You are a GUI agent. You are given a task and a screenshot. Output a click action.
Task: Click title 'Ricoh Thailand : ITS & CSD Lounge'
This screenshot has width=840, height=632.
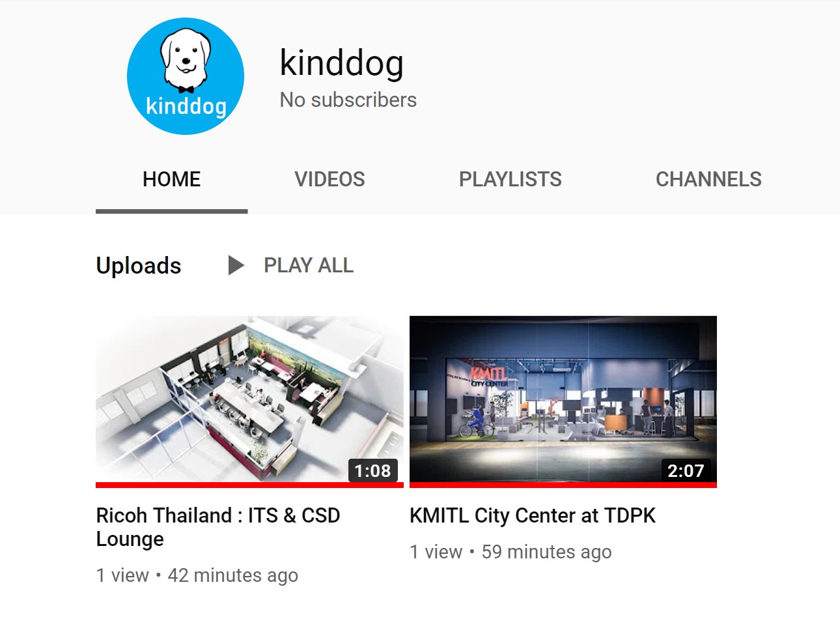click(x=218, y=527)
